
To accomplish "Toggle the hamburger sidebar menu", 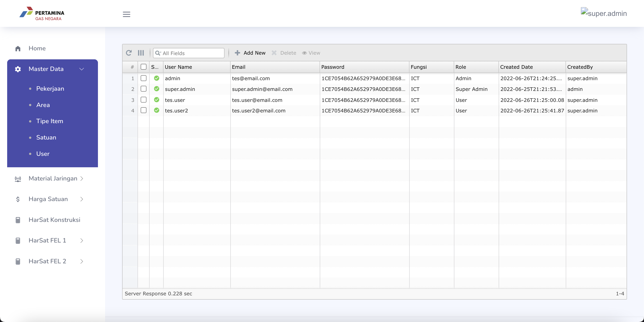I will pos(127,14).
